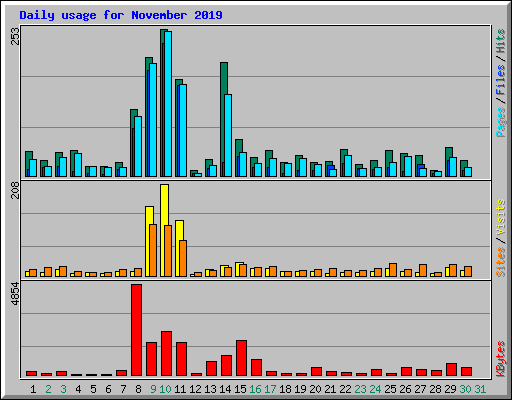Image resolution: width=512 pixels, height=400 pixels.
Task: Click the red KBytes bar for day 11
Action: [181, 359]
